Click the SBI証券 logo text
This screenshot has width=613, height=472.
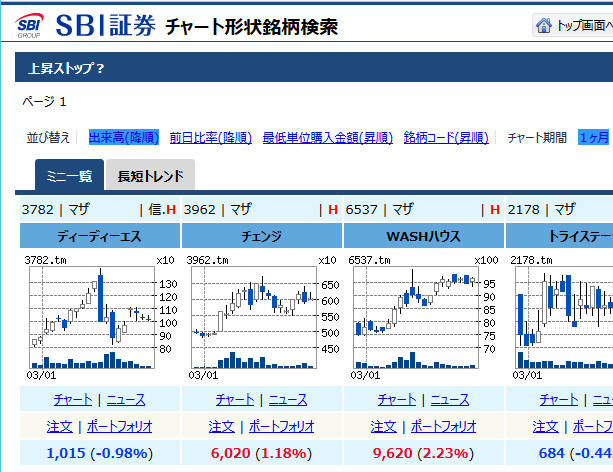point(106,25)
